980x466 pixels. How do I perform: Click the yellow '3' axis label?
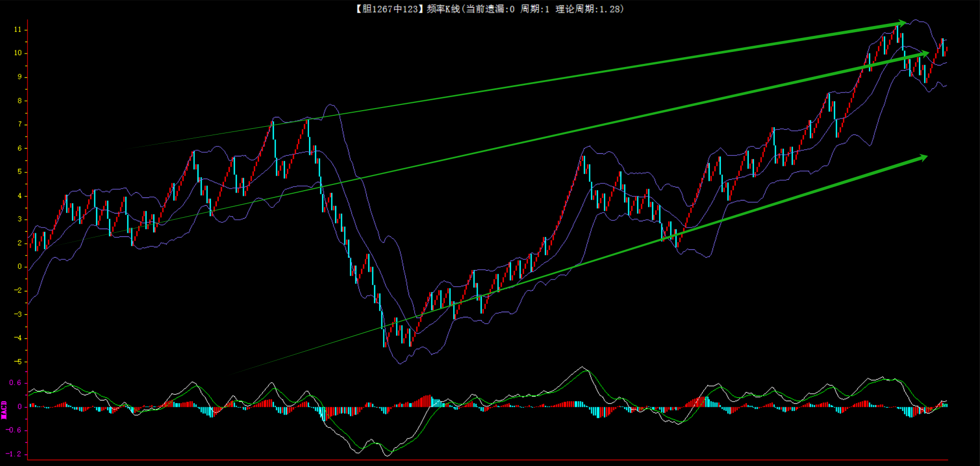click(x=20, y=219)
